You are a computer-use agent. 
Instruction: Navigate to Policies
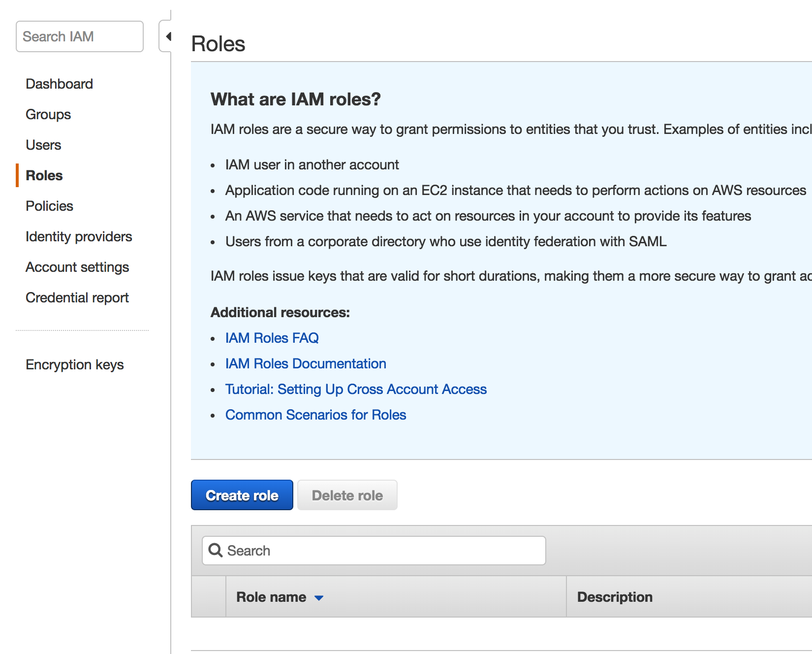pyautogui.click(x=49, y=206)
